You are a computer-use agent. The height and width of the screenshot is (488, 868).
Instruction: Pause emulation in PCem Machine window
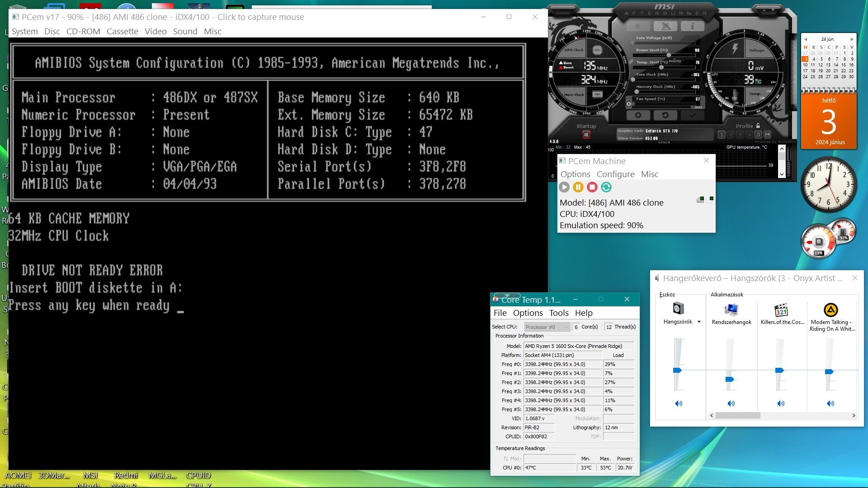pyautogui.click(x=578, y=187)
